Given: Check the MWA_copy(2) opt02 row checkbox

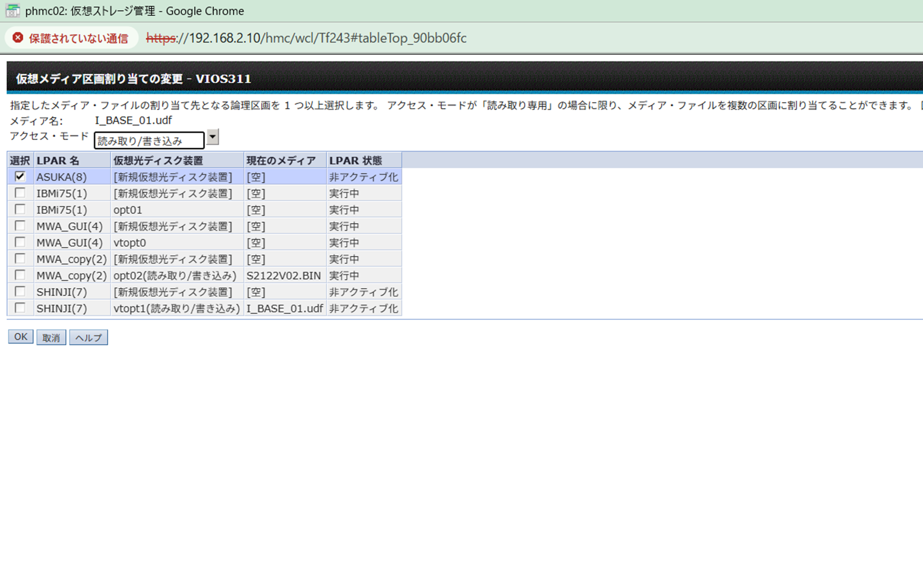Looking at the screenshot, I should [20, 275].
